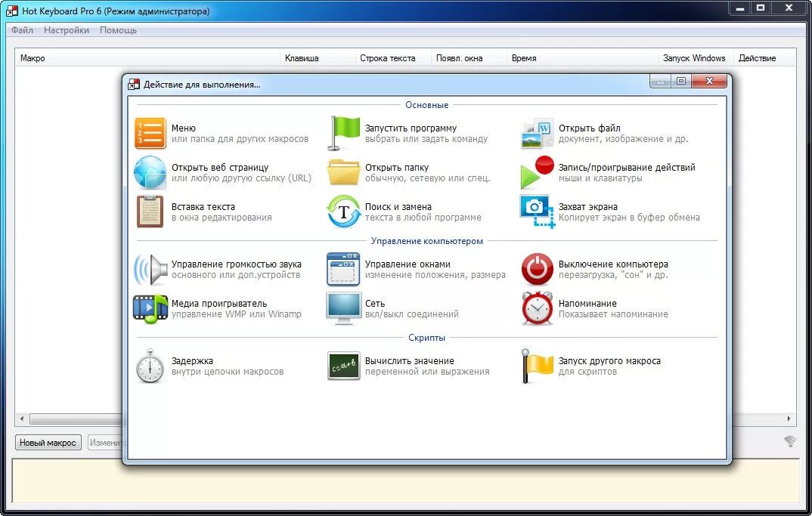Choose Открыть папку action text

(x=397, y=167)
